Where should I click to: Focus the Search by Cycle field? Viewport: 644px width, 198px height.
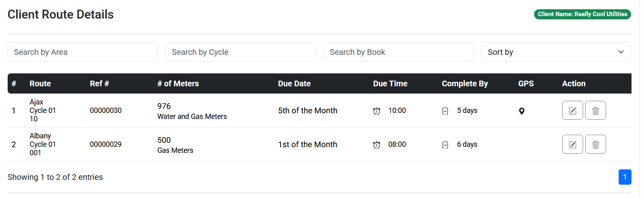(x=241, y=52)
